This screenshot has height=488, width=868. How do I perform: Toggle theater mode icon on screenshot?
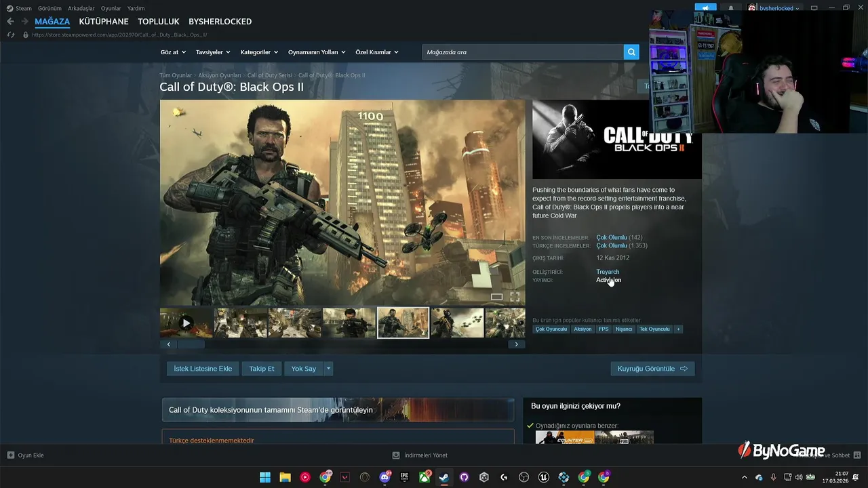point(496,297)
